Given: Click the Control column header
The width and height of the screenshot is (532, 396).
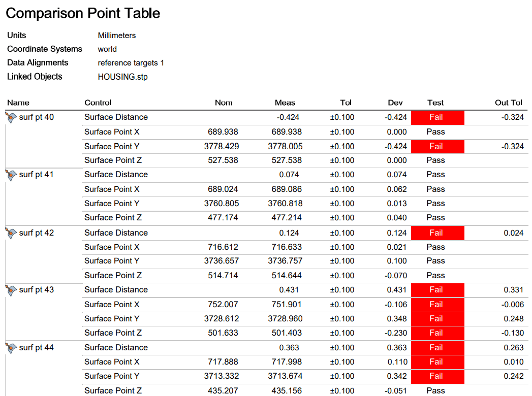Looking at the screenshot, I should 98,103.
